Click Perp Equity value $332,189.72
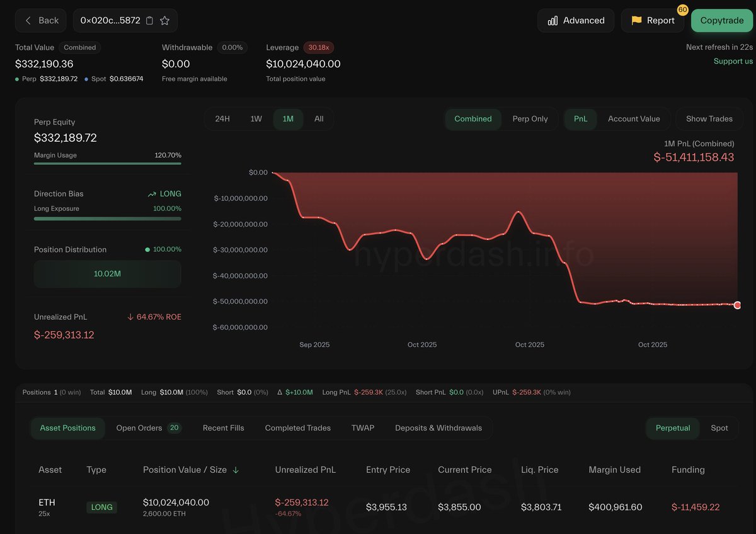The image size is (756, 534). click(66, 138)
